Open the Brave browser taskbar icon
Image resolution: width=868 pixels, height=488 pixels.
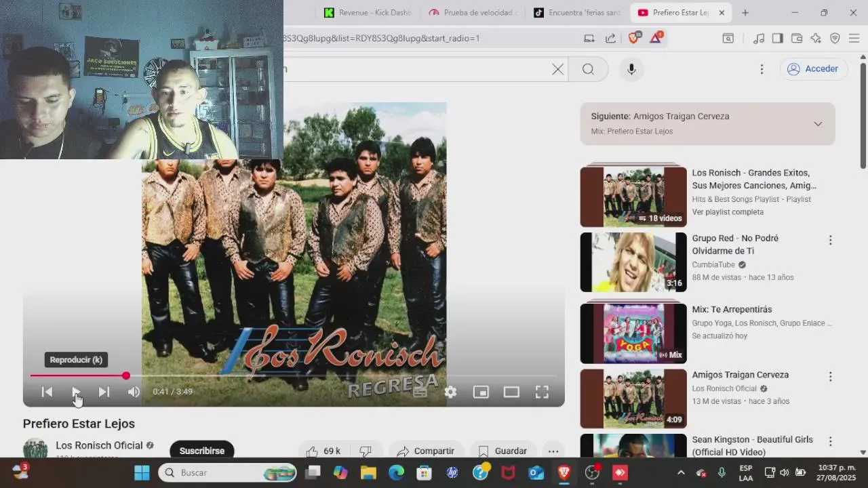[x=564, y=472]
